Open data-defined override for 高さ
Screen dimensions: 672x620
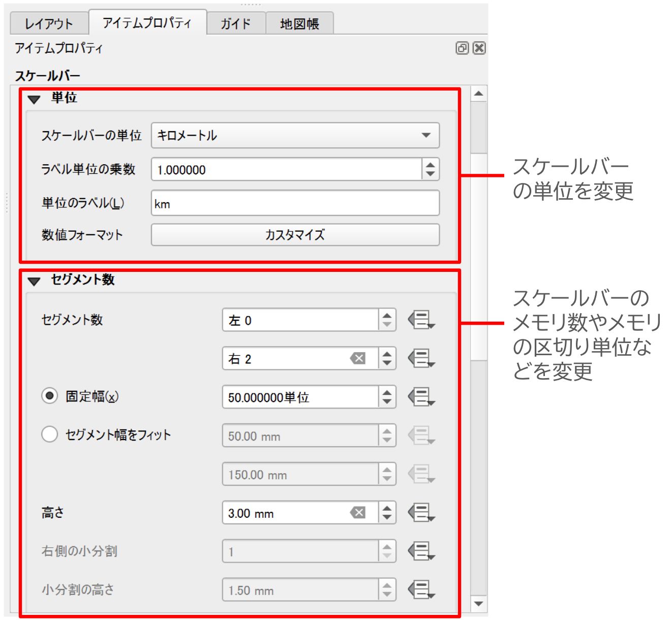pyautogui.click(x=421, y=513)
